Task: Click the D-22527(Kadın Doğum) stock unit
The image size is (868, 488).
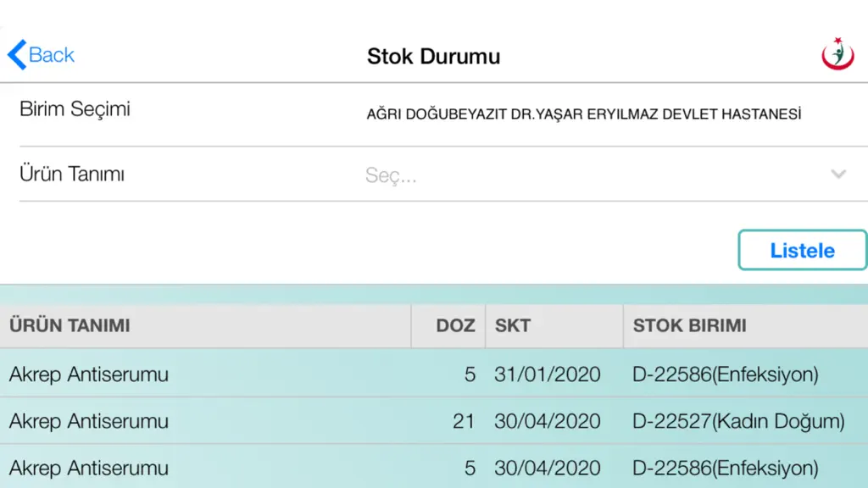Action: (x=738, y=421)
